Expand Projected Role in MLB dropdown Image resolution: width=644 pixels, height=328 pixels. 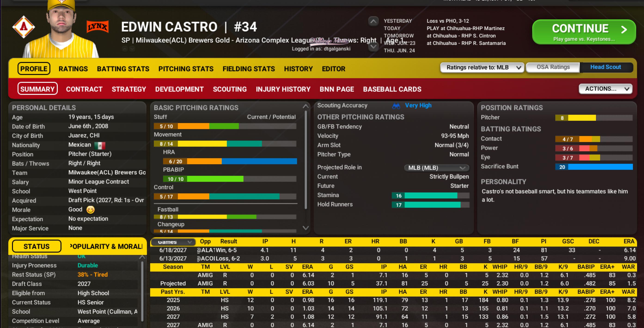tap(436, 168)
